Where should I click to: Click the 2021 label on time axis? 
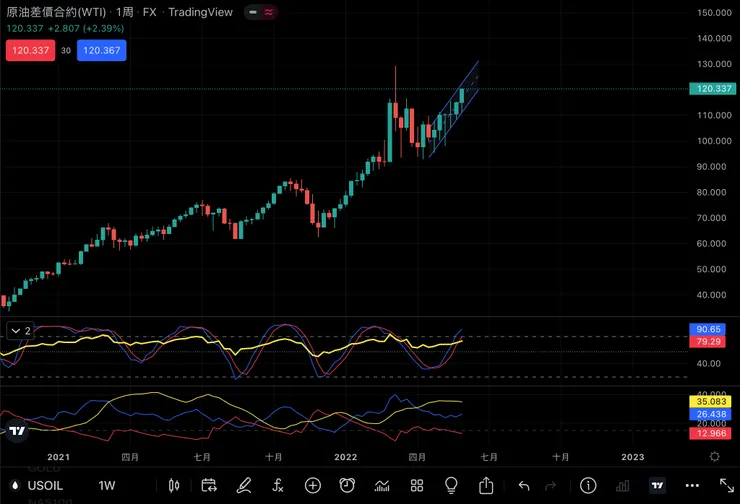[59, 457]
